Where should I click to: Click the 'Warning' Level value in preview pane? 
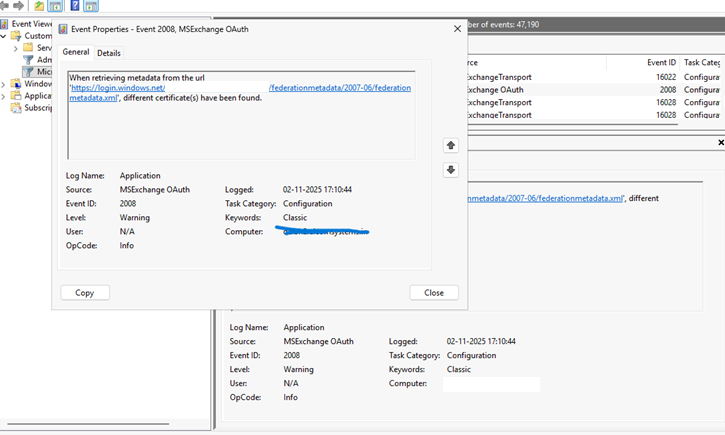[x=299, y=369]
